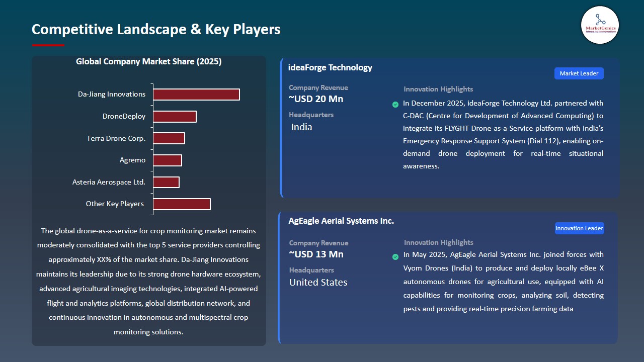The width and height of the screenshot is (644, 362).
Task: Click 'Headquarters' label in AgEagle card
Action: pyautogui.click(x=312, y=270)
